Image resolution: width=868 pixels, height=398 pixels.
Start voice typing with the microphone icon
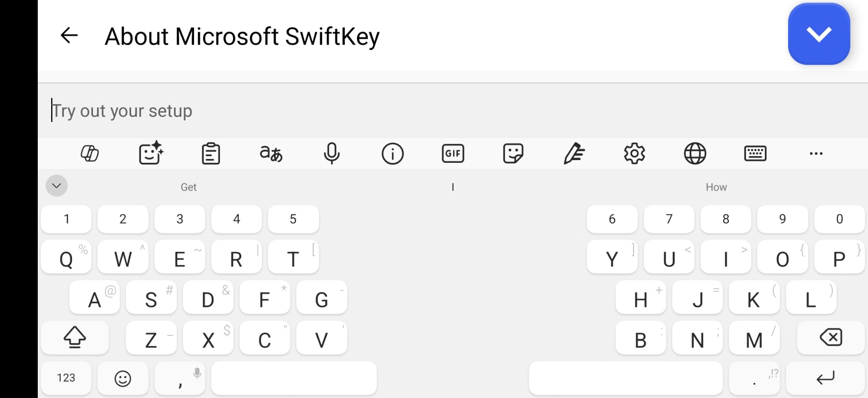tap(332, 154)
